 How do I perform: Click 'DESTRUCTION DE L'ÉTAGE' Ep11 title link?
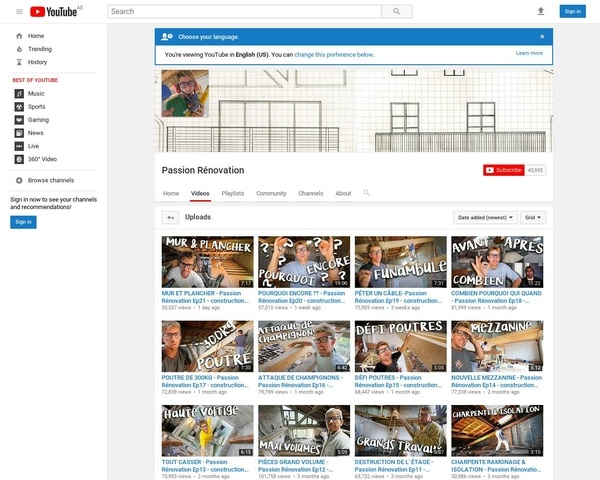(394, 466)
